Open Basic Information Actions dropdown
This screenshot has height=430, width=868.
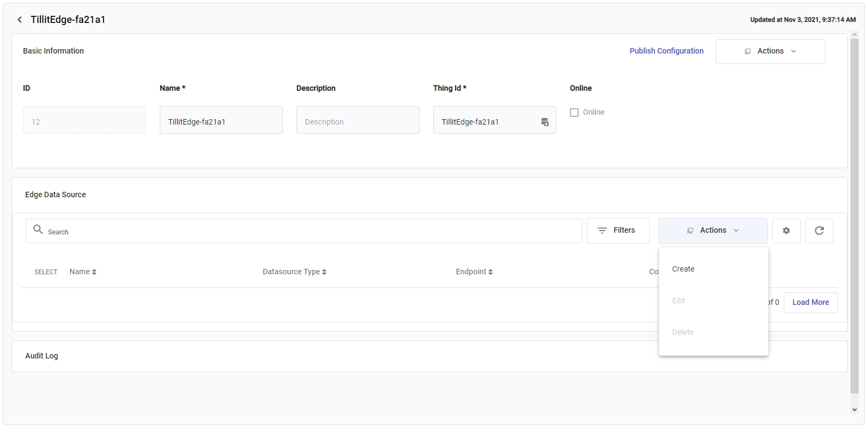pos(770,51)
